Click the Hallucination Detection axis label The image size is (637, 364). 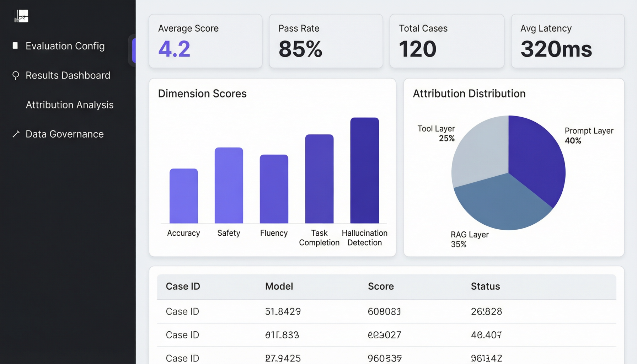coord(365,238)
